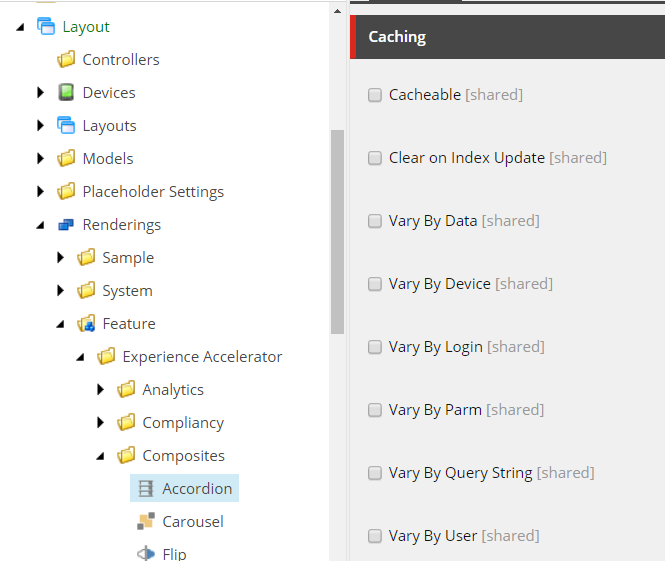The height and width of the screenshot is (561, 665).
Task: Select the Compliancy folder item
Action: click(x=183, y=422)
